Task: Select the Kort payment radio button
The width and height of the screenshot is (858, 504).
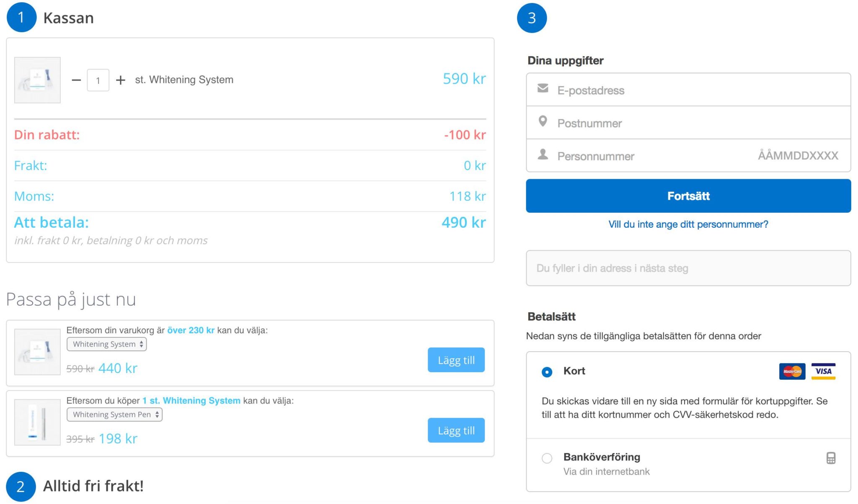Action: pyautogui.click(x=547, y=372)
